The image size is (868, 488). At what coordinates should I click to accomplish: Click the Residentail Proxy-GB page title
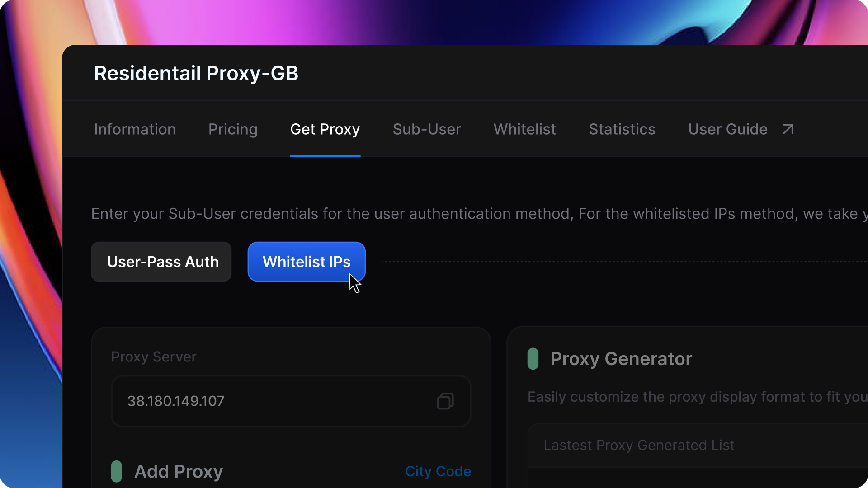(196, 73)
